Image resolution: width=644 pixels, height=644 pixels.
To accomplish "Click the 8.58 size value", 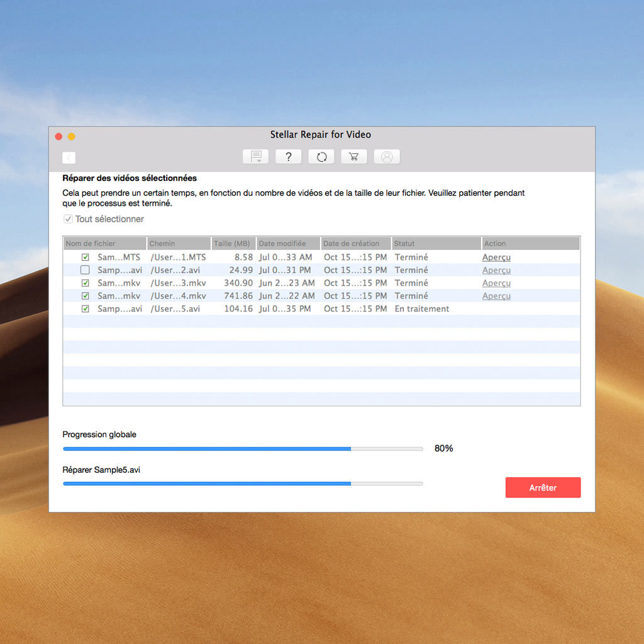I will pos(243,257).
